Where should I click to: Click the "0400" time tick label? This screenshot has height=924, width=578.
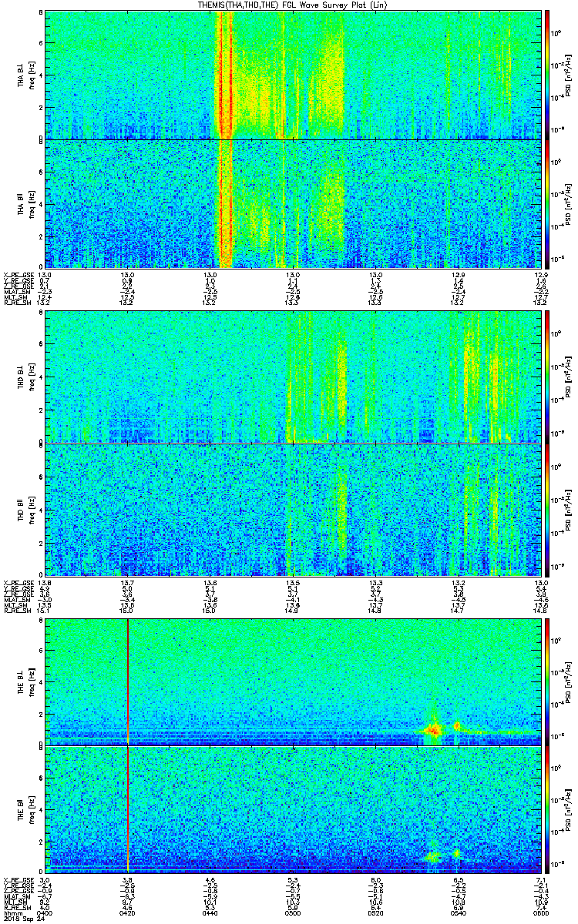pyautogui.click(x=45, y=912)
